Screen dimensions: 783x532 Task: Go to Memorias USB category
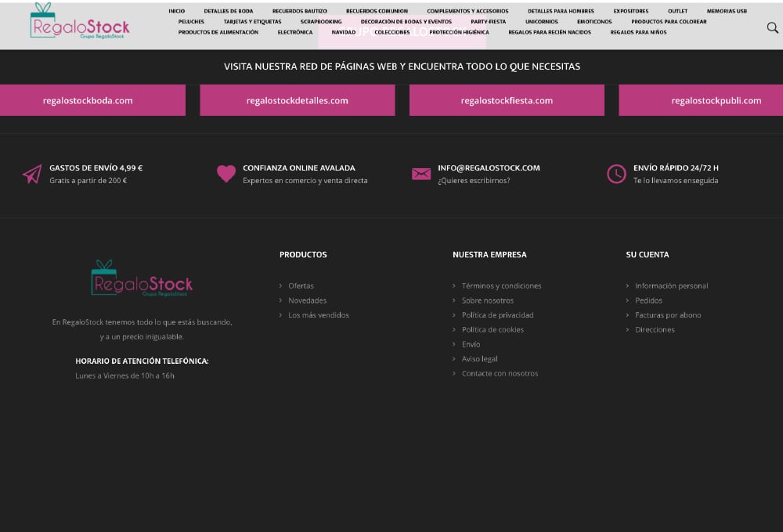(727, 11)
